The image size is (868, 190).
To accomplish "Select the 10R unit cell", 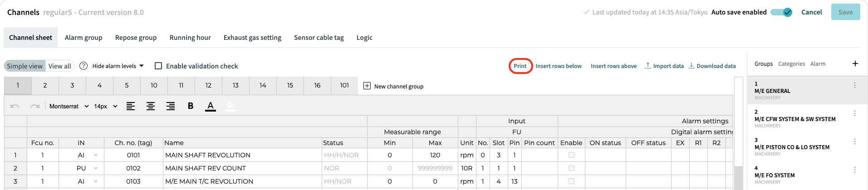I will tap(467, 168).
